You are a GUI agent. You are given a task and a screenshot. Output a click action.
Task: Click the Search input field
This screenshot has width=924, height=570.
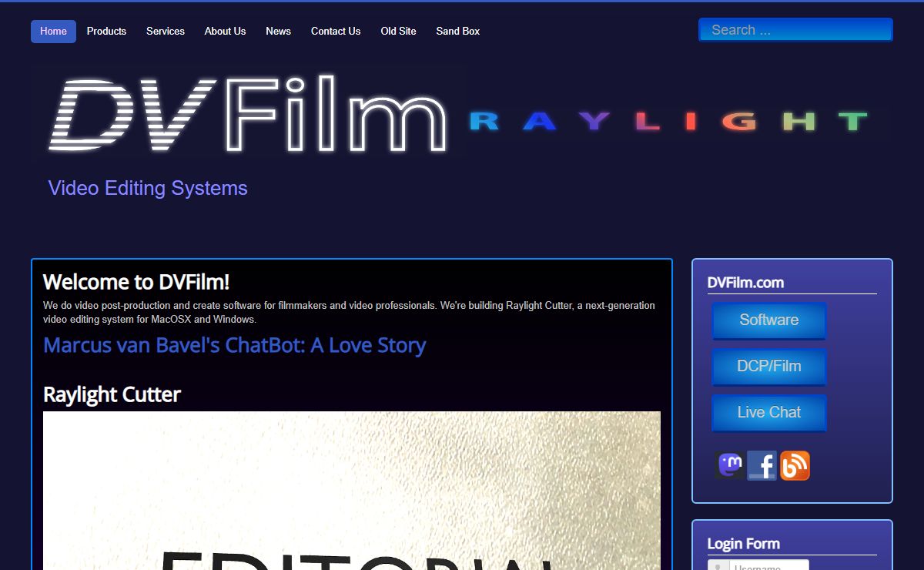click(795, 30)
